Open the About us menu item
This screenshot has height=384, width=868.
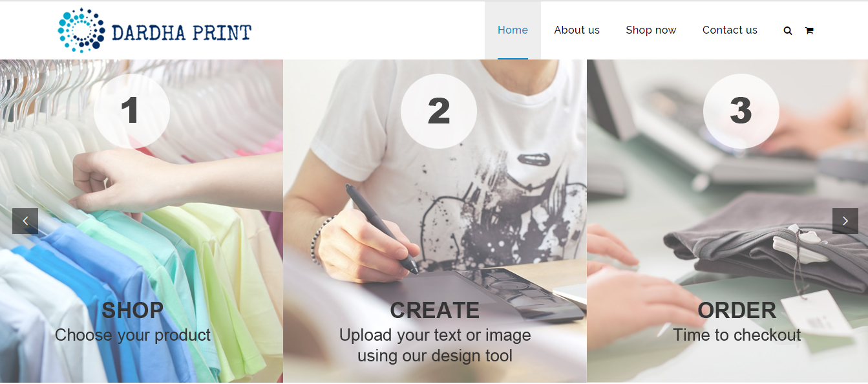pyautogui.click(x=577, y=30)
